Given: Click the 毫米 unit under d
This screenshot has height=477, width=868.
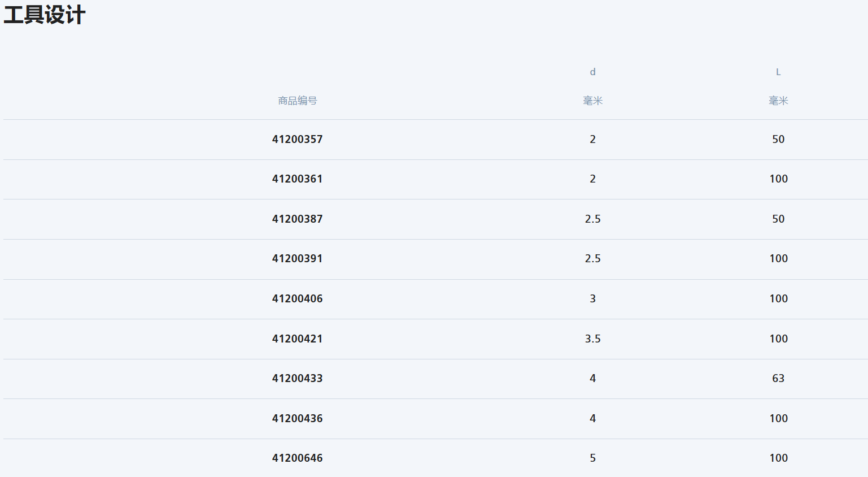Looking at the screenshot, I should coord(592,101).
